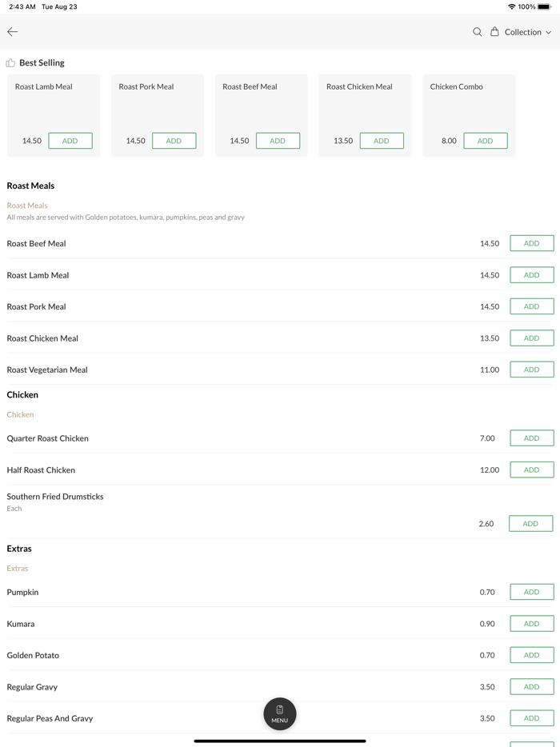The height and width of the screenshot is (747, 560).
Task: Add Roast Vegetarian Meal to order
Action: (531, 370)
